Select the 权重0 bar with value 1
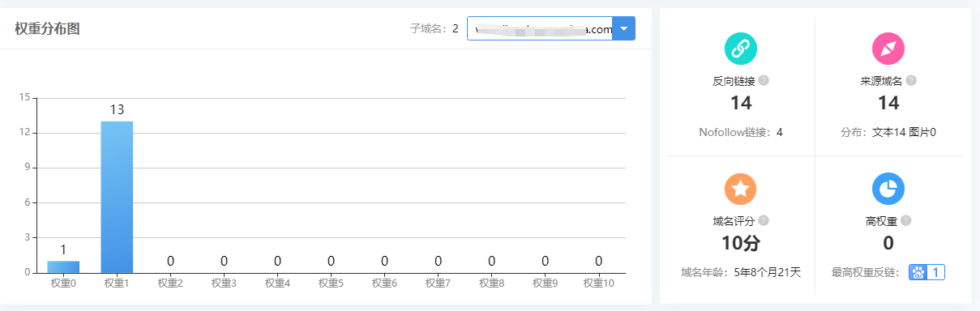This screenshot has height=311, width=980. pos(63,266)
